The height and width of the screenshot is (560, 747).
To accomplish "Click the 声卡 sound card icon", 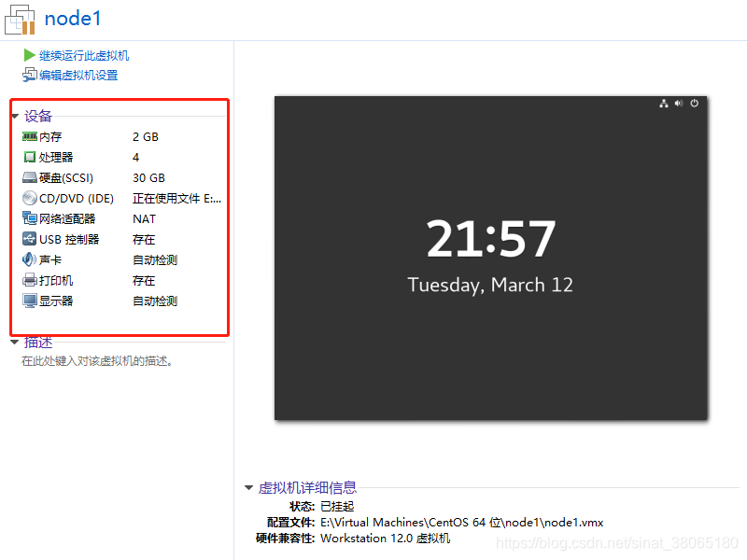I will pos(29,259).
